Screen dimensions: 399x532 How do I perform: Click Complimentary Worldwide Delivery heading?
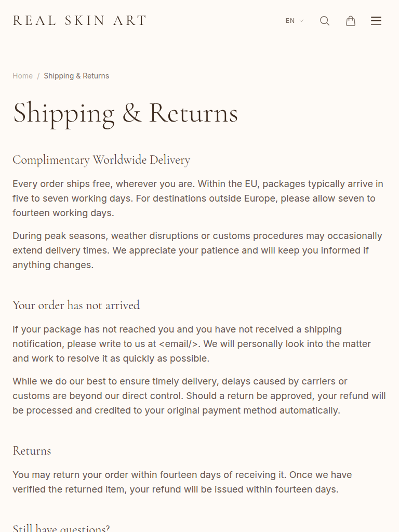(101, 160)
